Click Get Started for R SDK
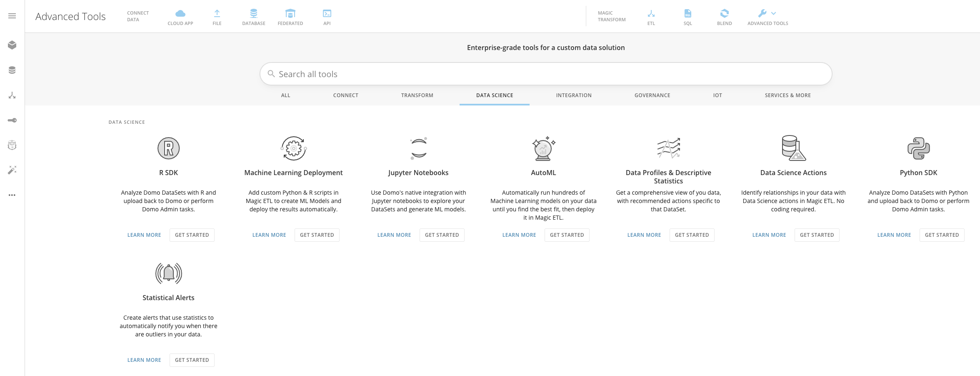 (x=192, y=235)
